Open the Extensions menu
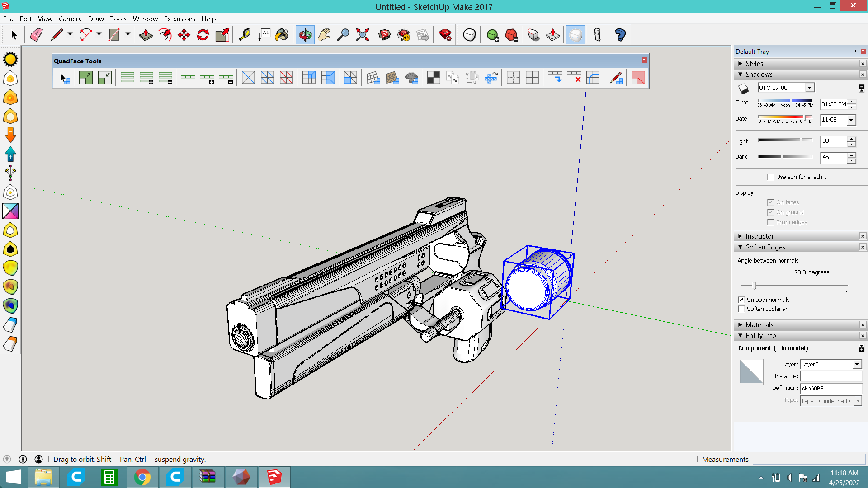The image size is (868, 488). (x=179, y=19)
